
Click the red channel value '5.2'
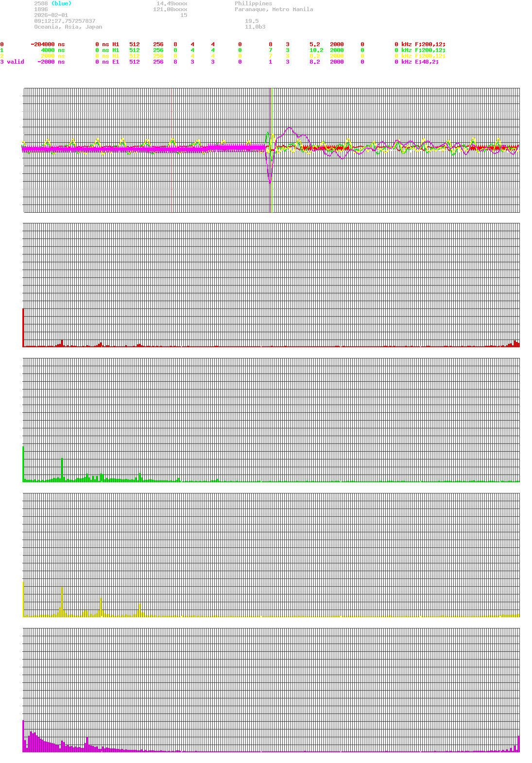tap(314, 44)
